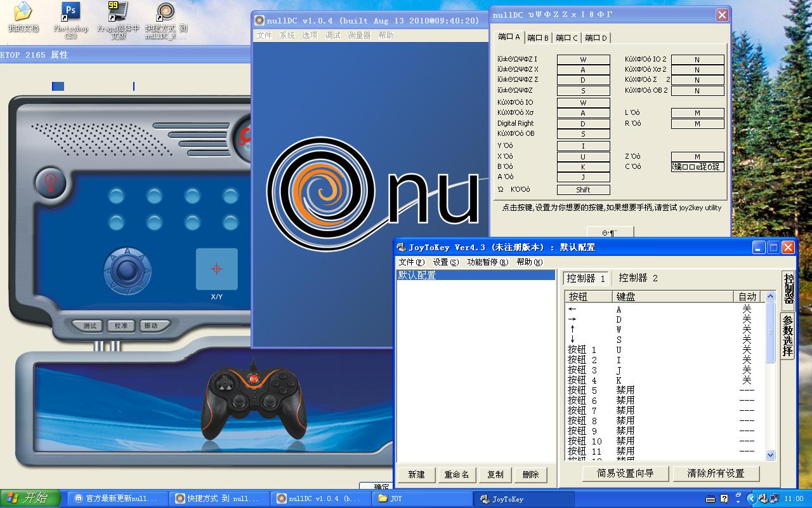Image resolution: width=812 pixels, height=508 pixels.
Task: Open the 文件(F) menu in JoyToKey
Action: pyautogui.click(x=412, y=262)
